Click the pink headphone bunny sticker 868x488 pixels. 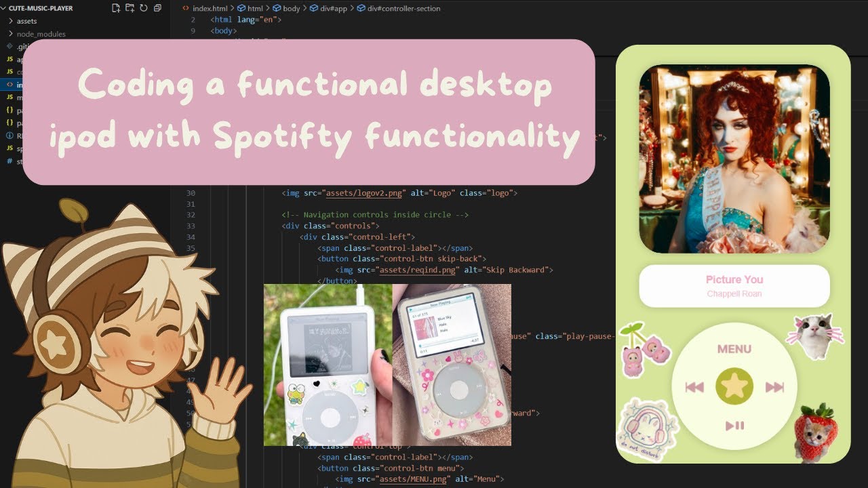(x=646, y=430)
